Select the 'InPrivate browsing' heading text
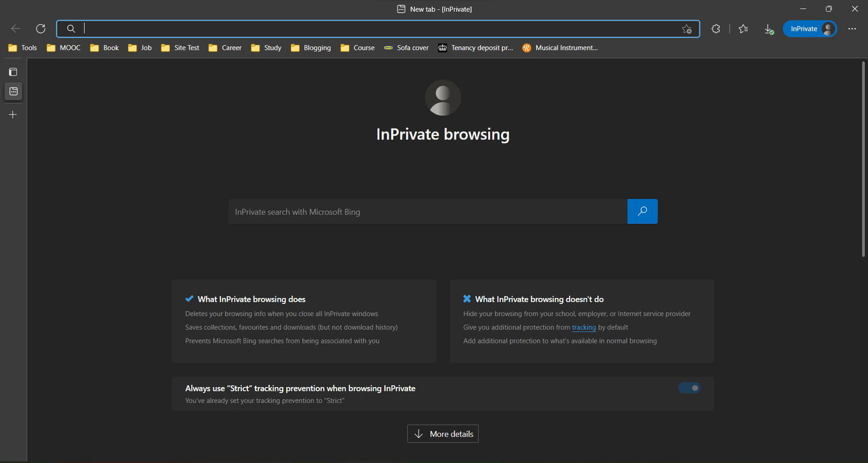 click(x=443, y=134)
